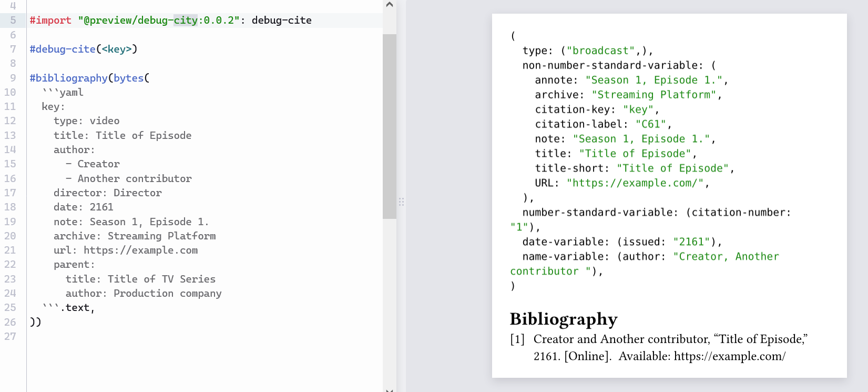Click the "@preview/debug-city:0.0.2" package string
Viewport: 868px width, 392px height.
tap(159, 21)
